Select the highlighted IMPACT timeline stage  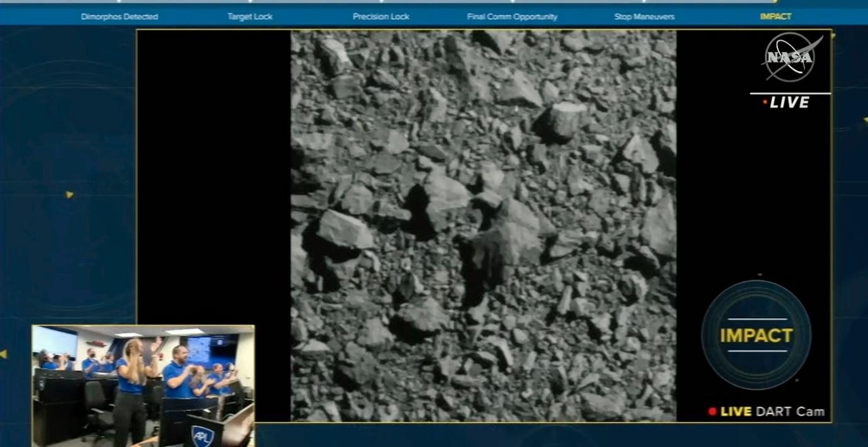click(x=776, y=17)
